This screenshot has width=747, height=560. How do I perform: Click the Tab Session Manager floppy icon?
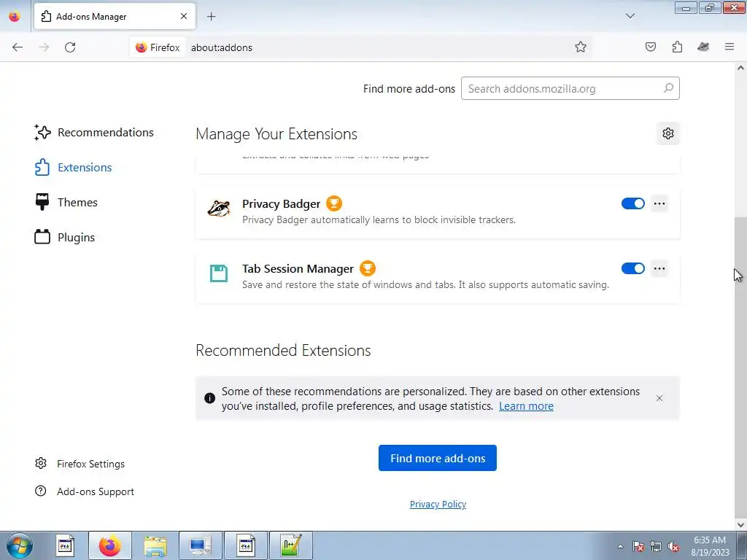click(219, 273)
